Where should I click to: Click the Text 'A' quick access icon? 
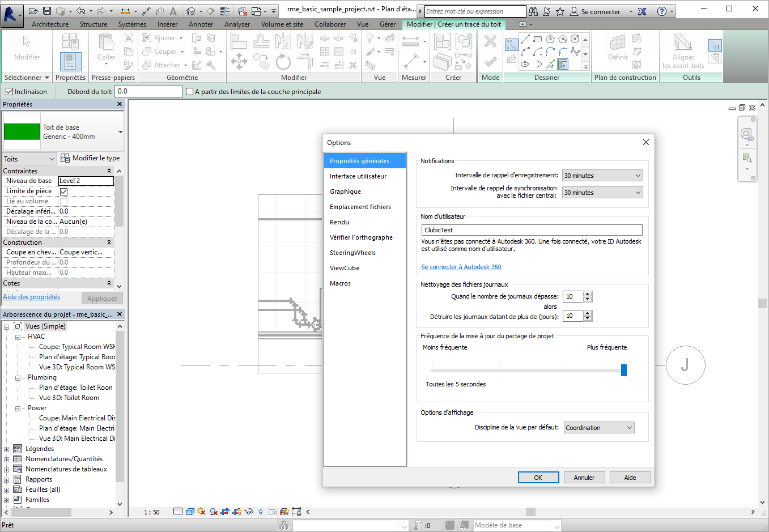coord(173,11)
